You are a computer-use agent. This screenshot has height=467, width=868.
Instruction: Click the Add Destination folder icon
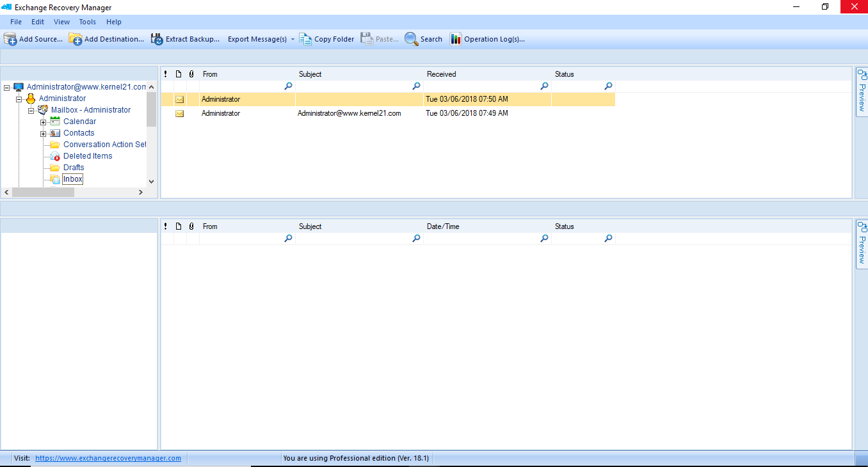click(x=76, y=39)
